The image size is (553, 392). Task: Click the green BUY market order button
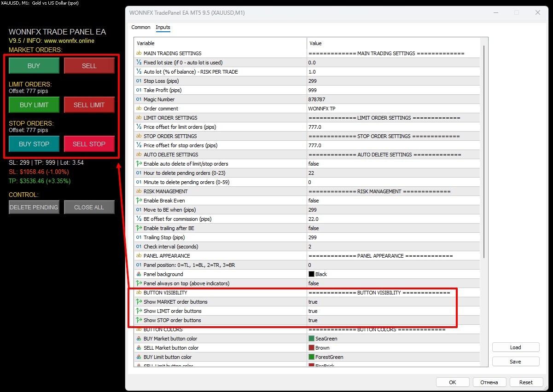point(34,66)
